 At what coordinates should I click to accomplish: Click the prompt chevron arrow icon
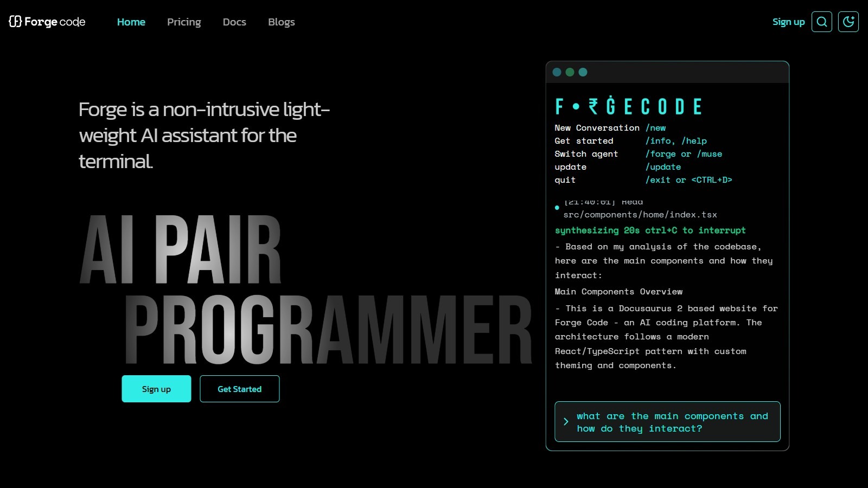click(566, 422)
